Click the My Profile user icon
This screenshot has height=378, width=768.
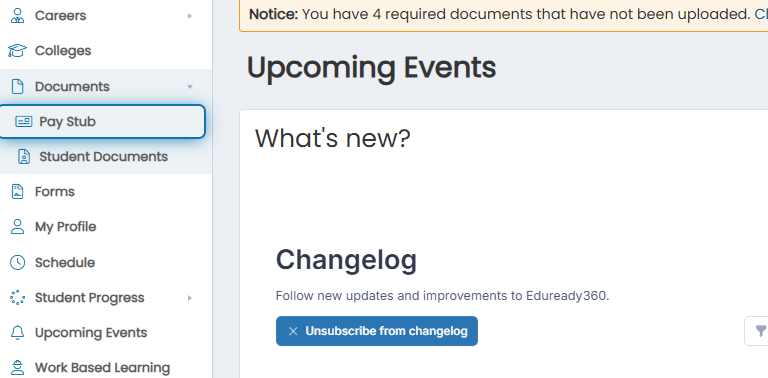17,227
